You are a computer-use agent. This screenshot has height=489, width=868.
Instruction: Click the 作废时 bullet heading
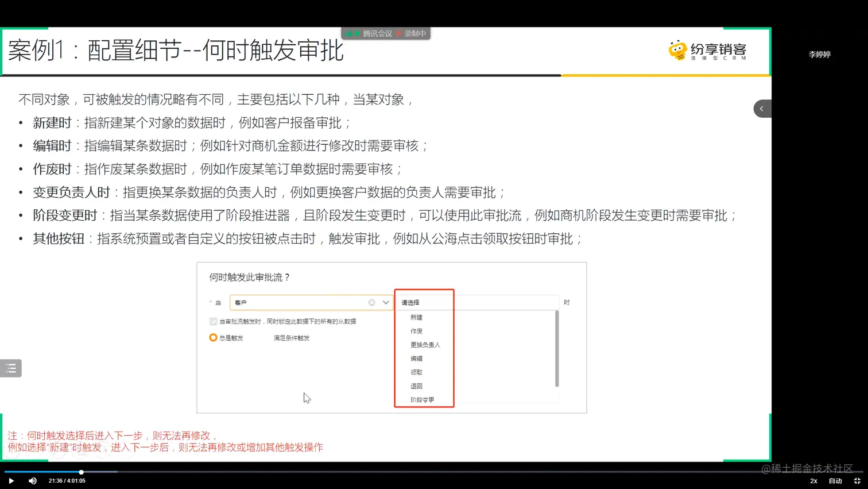(52, 169)
